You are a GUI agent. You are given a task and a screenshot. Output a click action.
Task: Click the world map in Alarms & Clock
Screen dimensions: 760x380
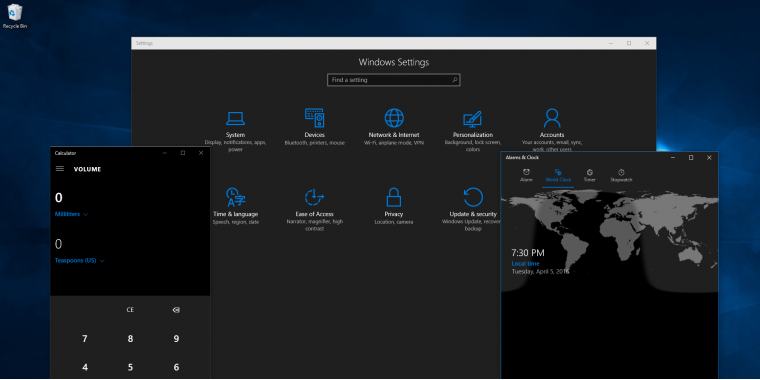pos(609,241)
